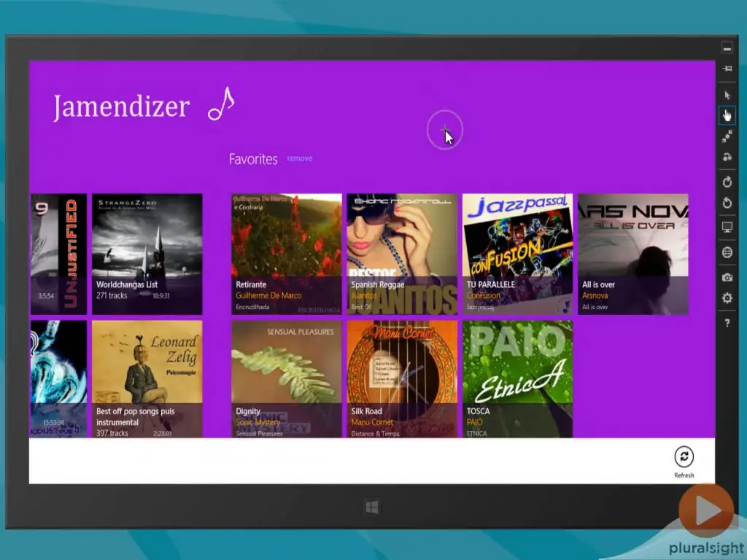Open the simulator help question mark
747x560 pixels.
point(727,323)
